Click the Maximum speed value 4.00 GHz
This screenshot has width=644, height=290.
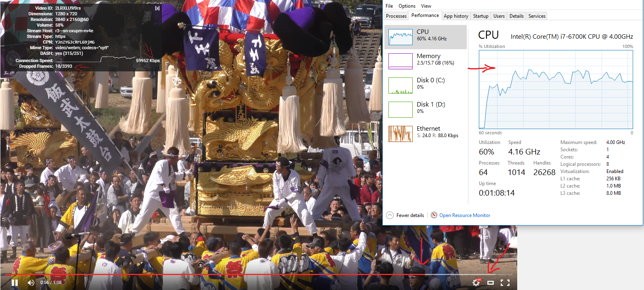[616, 142]
